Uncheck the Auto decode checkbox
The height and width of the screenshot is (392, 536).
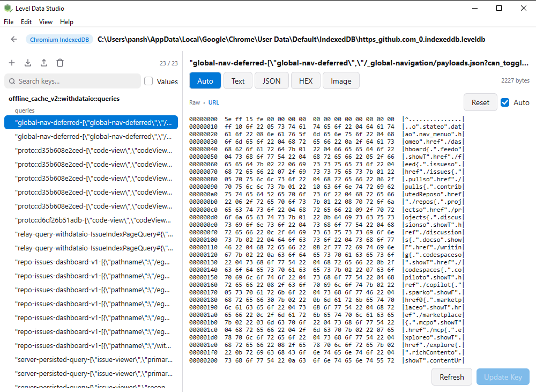(x=505, y=102)
